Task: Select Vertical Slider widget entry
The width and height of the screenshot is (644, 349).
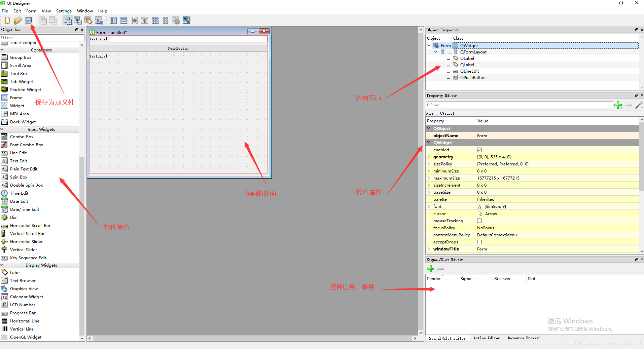Action: coord(24,250)
